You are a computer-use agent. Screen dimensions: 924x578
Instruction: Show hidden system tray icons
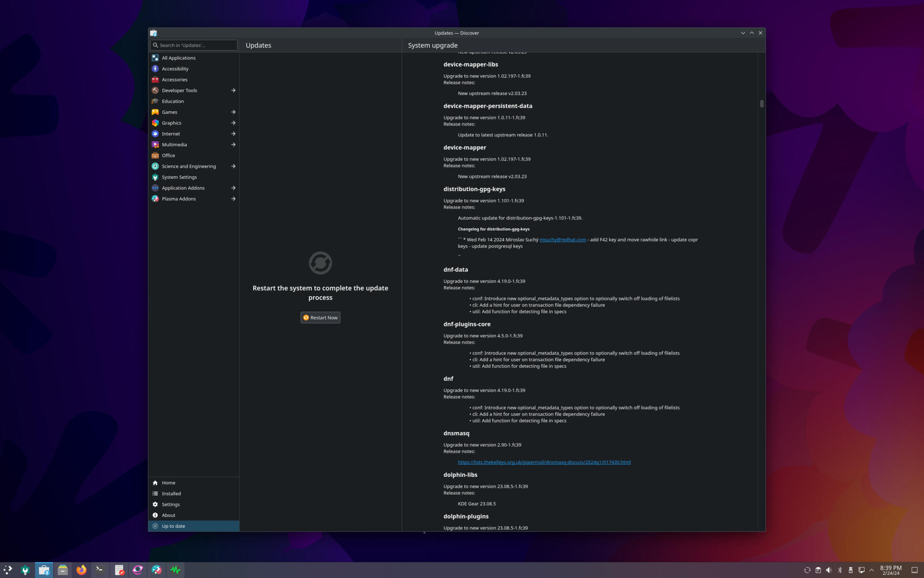click(x=872, y=570)
